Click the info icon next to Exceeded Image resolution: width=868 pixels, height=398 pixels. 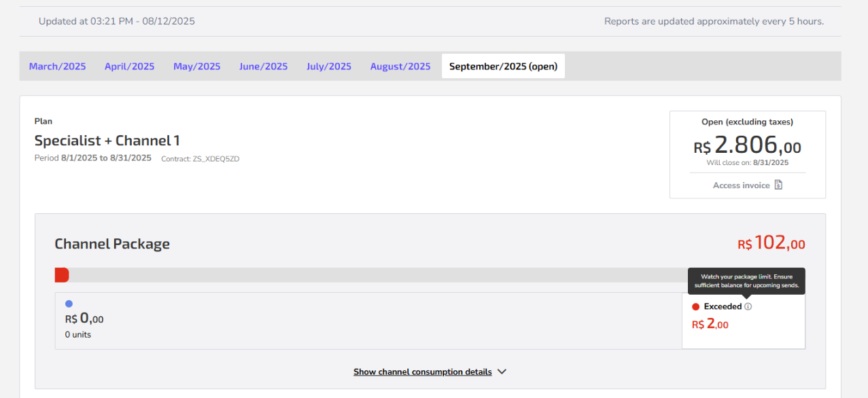point(748,306)
